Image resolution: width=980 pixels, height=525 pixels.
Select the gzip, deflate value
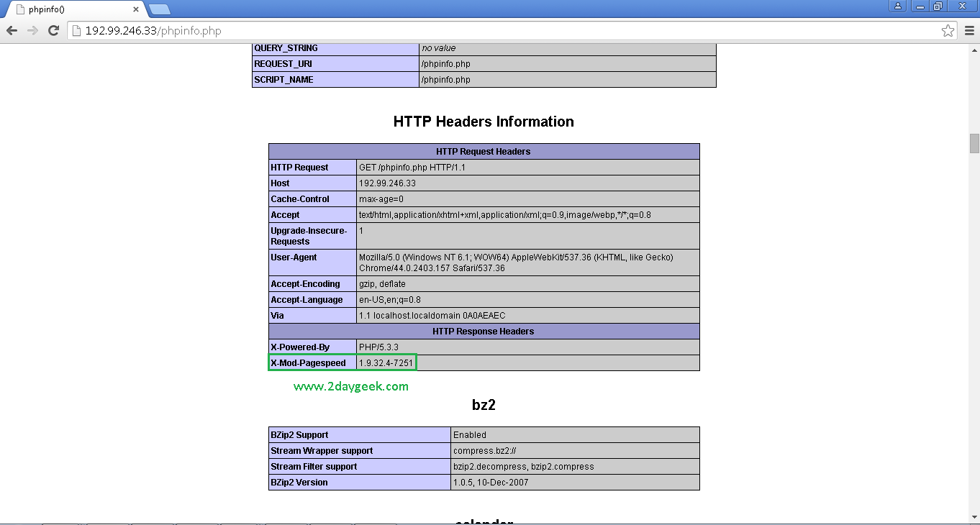pyautogui.click(x=382, y=284)
